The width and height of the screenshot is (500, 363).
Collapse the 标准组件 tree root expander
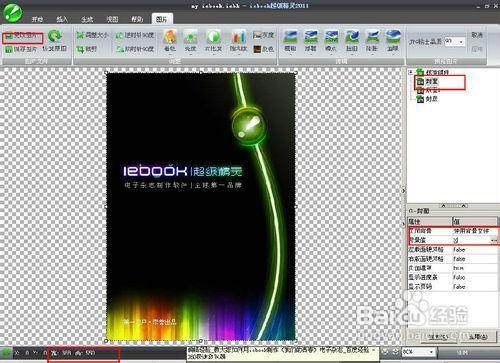[x=411, y=72]
